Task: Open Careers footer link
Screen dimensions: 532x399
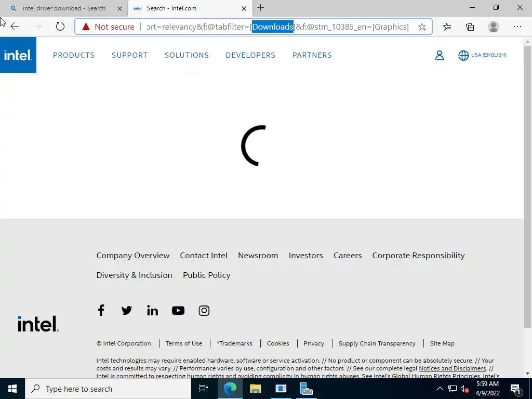Action: pyautogui.click(x=348, y=256)
